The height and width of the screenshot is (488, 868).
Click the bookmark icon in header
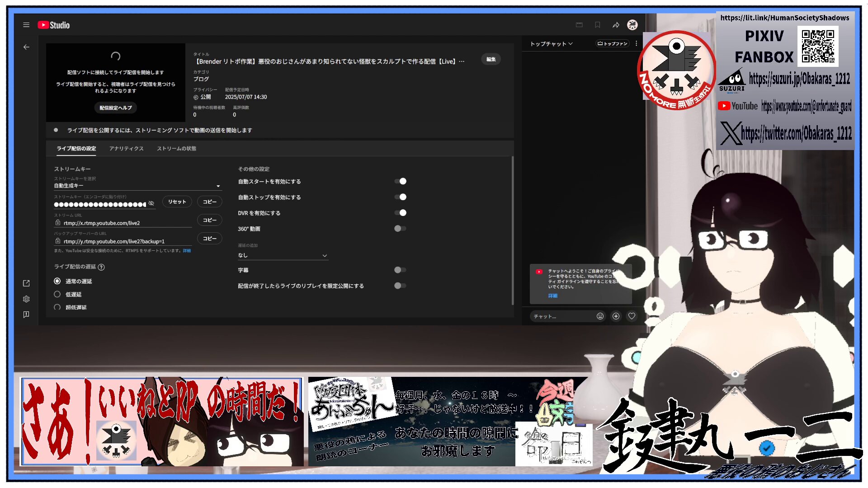(x=598, y=25)
